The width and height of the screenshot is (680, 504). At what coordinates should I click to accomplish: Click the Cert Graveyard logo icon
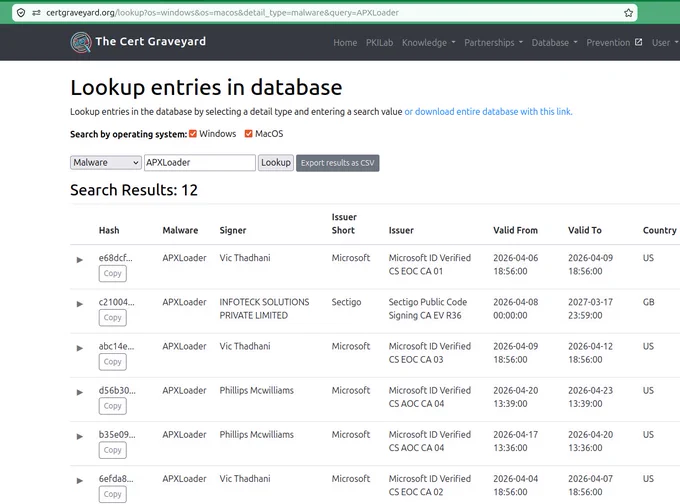click(x=81, y=42)
